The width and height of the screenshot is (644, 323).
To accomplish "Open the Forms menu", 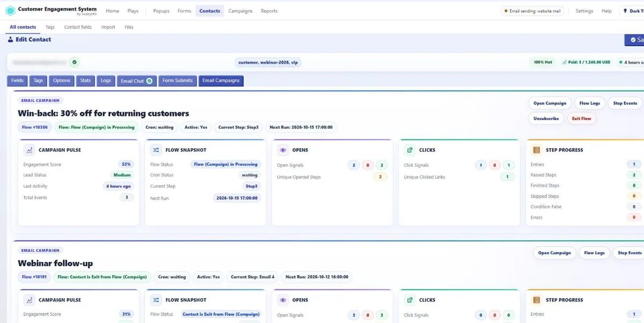I will point(184,11).
